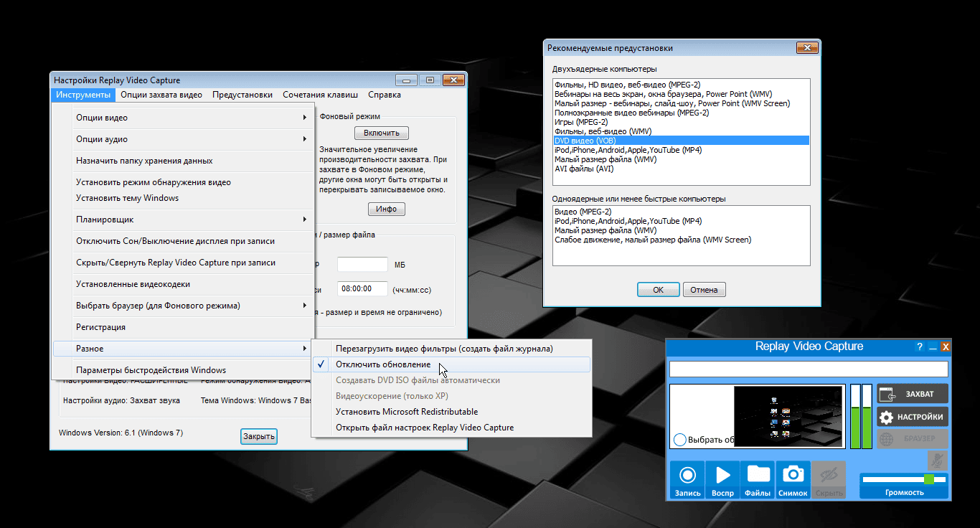Open the Предустановки menu
This screenshot has width=980, height=528.
click(242, 95)
